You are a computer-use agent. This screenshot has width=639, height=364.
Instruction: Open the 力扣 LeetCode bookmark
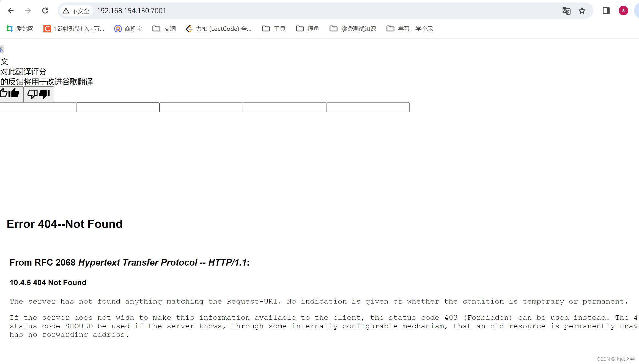coord(219,29)
